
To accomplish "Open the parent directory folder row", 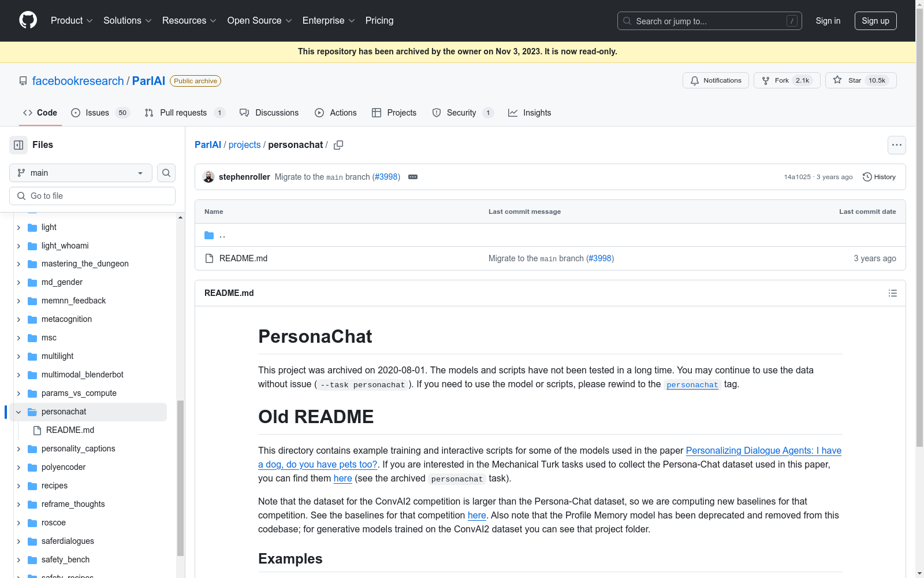I will click(550, 235).
